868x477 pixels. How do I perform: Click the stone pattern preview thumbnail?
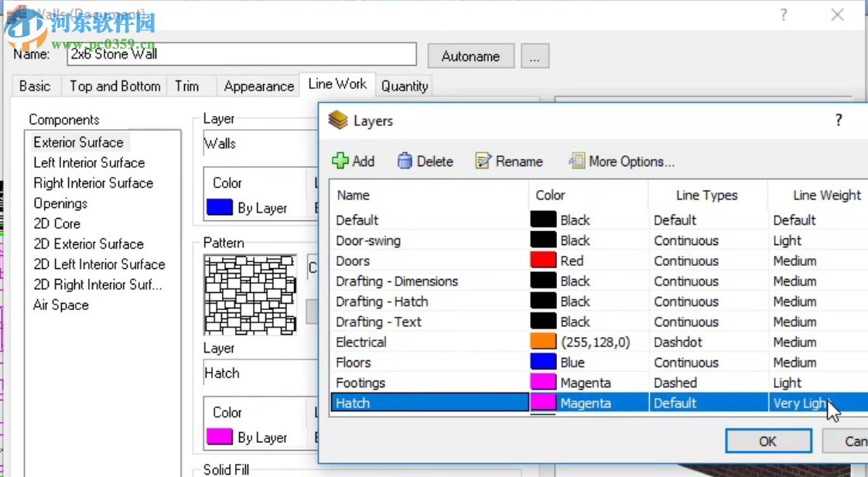(250, 295)
